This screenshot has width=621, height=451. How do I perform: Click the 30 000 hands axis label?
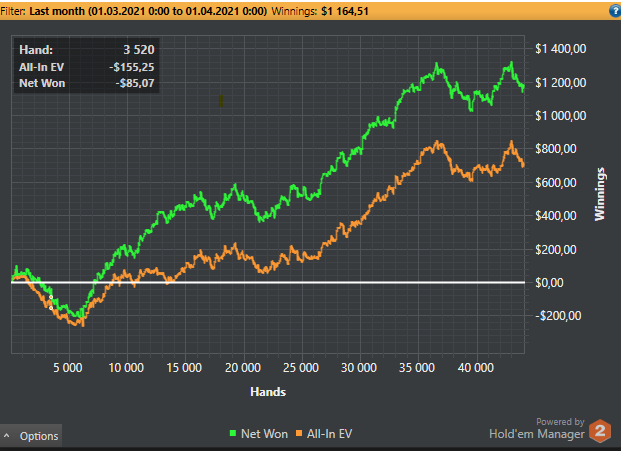point(359,367)
